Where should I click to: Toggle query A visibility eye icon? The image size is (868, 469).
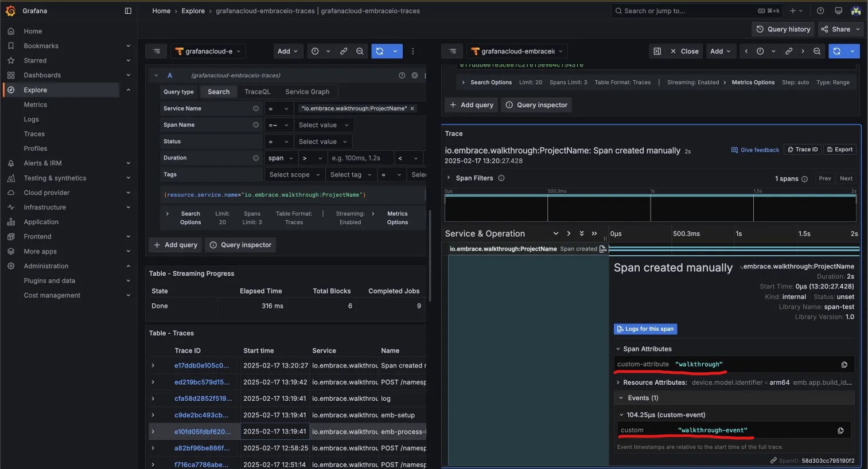click(415, 75)
